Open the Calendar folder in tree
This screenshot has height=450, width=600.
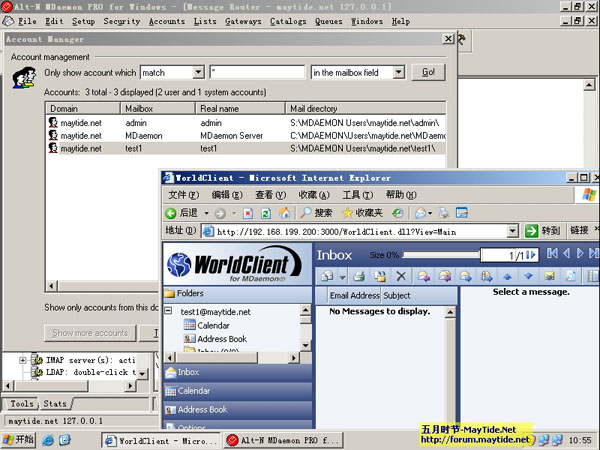point(213,325)
